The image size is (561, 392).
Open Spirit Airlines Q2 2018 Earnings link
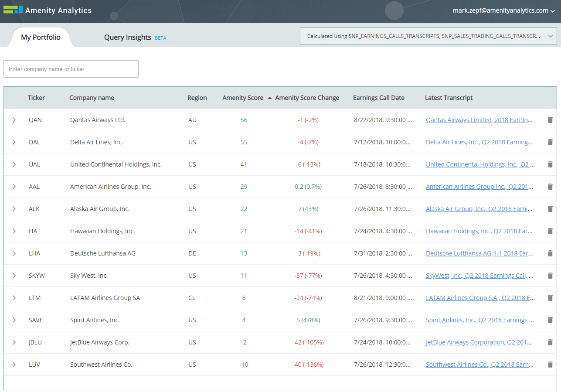479,320
